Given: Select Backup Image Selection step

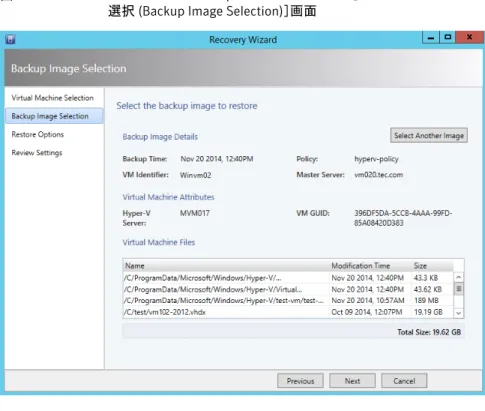Looking at the screenshot, I should (54, 116).
